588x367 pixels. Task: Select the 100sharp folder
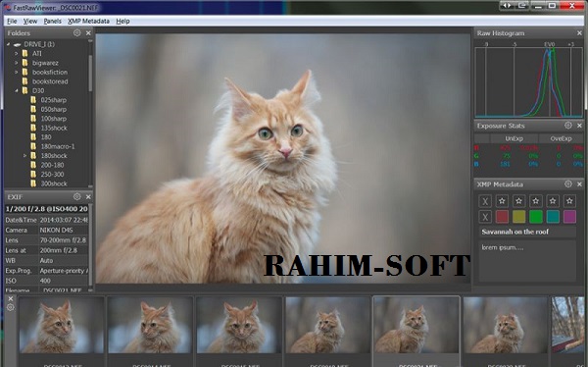(54, 119)
